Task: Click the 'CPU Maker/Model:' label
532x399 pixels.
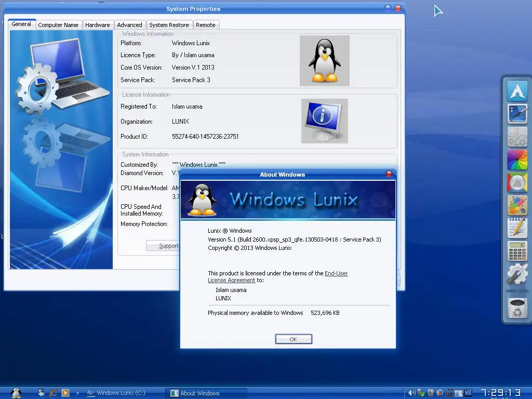Action: (144, 188)
